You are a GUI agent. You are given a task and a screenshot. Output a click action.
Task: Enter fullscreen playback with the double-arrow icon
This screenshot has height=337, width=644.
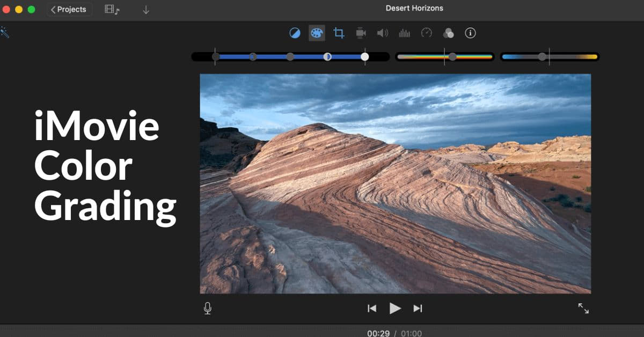pyautogui.click(x=583, y=308)
